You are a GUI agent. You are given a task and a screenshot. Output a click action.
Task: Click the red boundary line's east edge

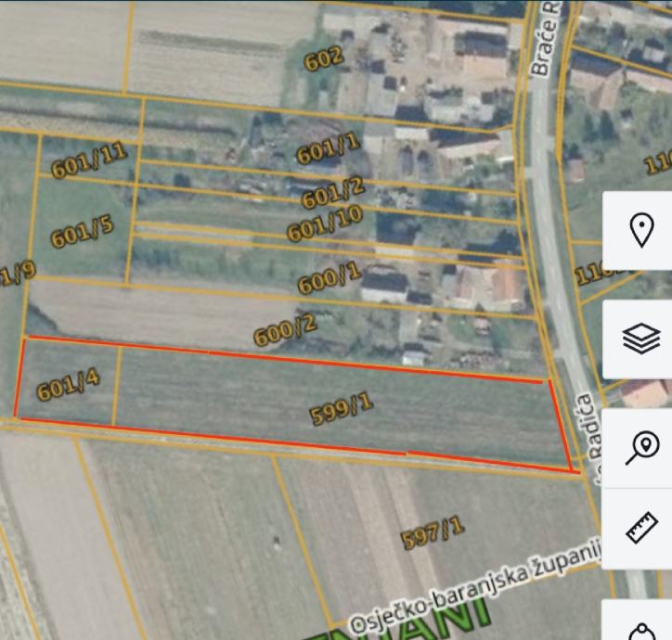561,425
